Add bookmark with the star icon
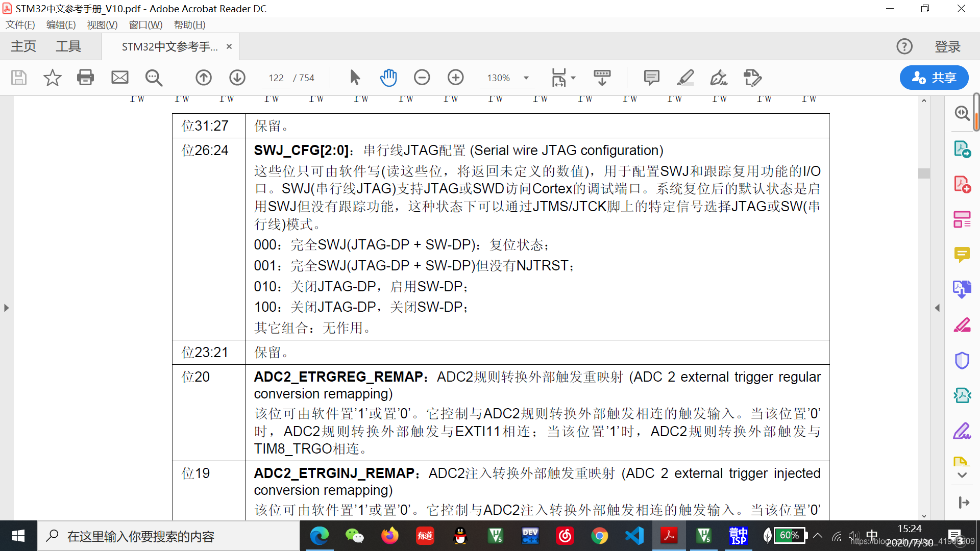 point(52,78)
